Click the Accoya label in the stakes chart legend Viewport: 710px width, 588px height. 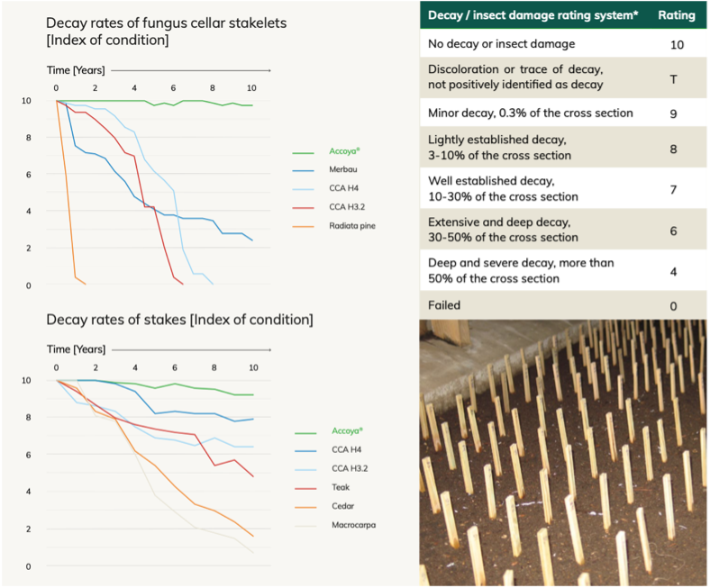(x=347, y=430)
